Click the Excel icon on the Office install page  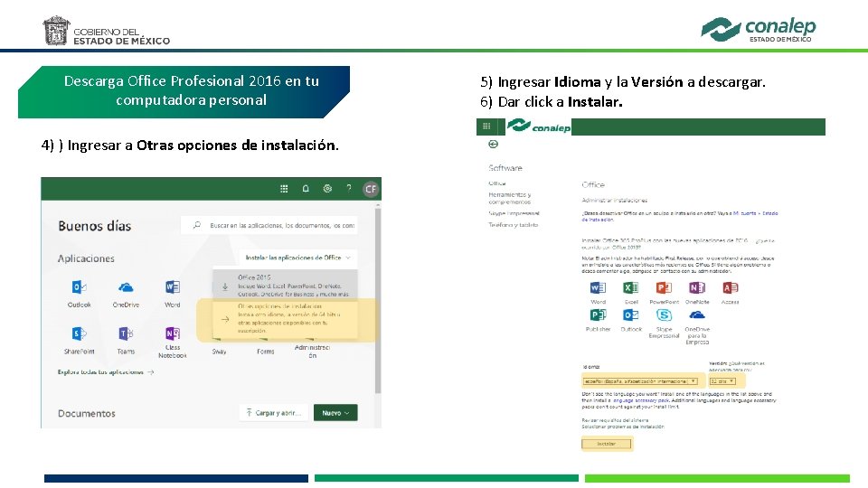click(x=630, y=287)
